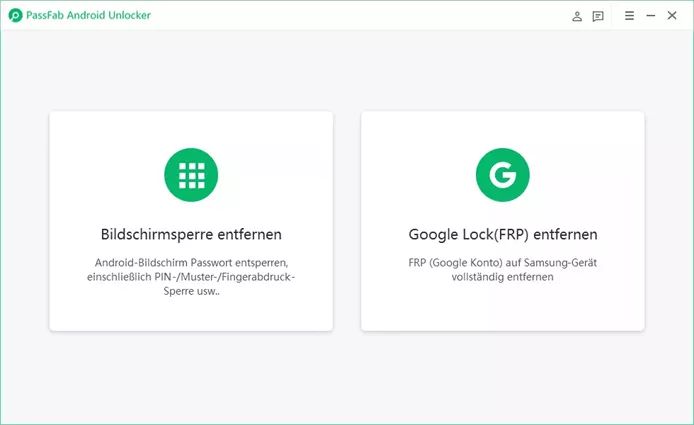This screenshot has height=425, width=694.
Task: Select the Google Lock(FRP) entfernen heading
Action: [x=502, y=235]
